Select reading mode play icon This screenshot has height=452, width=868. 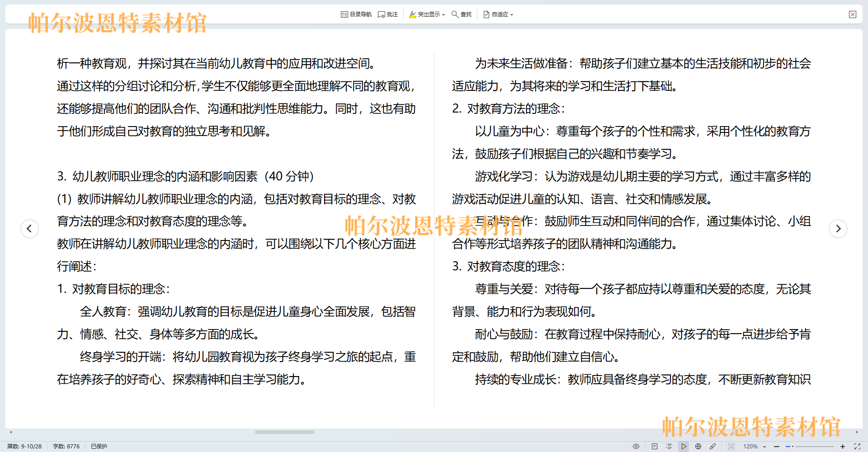[x=684, y=446]
